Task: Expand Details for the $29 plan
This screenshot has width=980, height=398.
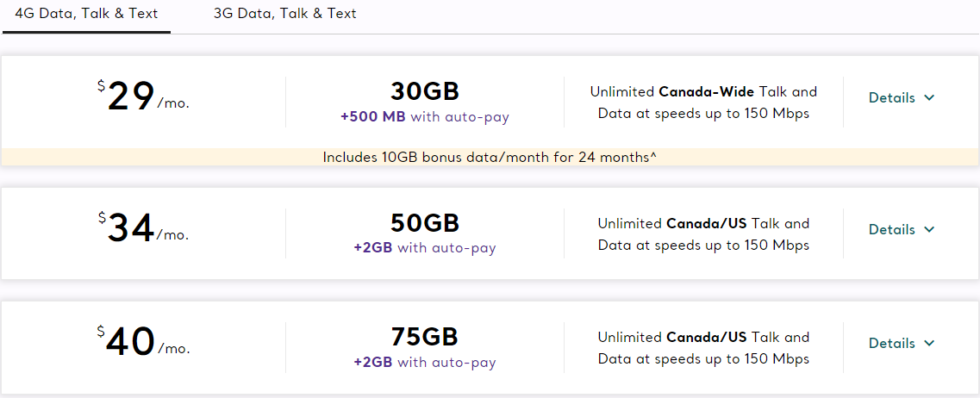Action: click(892, 98)
